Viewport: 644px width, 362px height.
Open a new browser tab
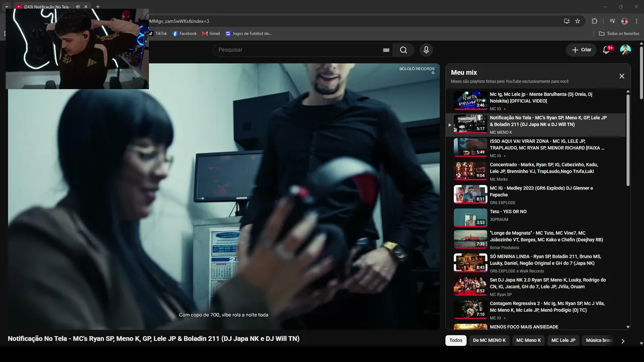pyautogui.click(x=98, y=7)
